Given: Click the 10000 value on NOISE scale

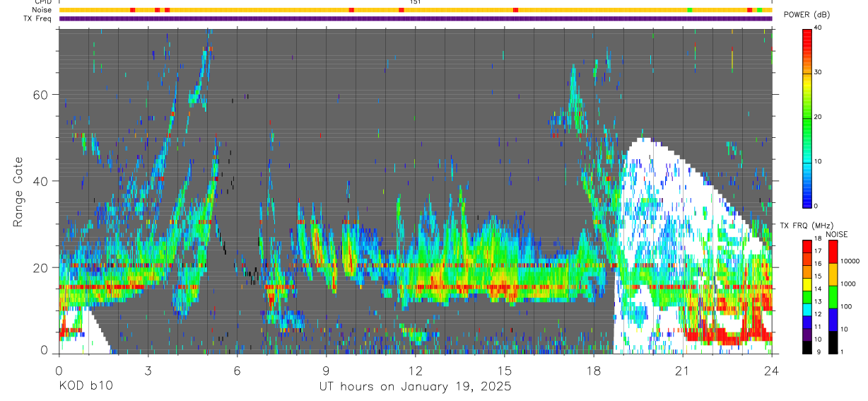Looking at the screenshot, I should (x=851, y=261).
